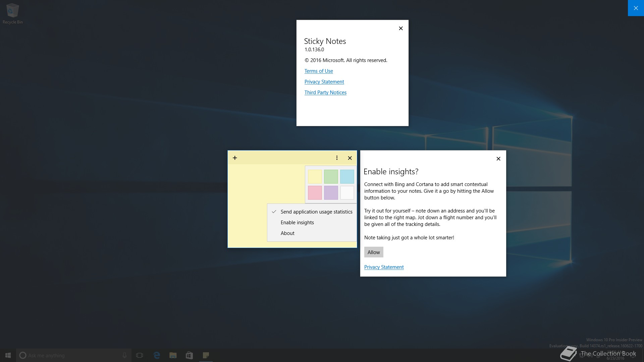The height and width of the screenshot is (362, 644).
Task: Toggle Send application usage statistics
Action: pos(312,212)
